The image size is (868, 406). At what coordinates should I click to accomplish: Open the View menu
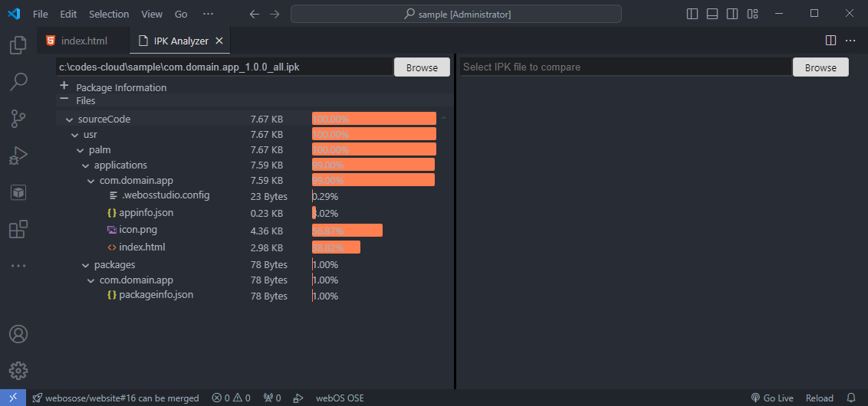point(152,14)
